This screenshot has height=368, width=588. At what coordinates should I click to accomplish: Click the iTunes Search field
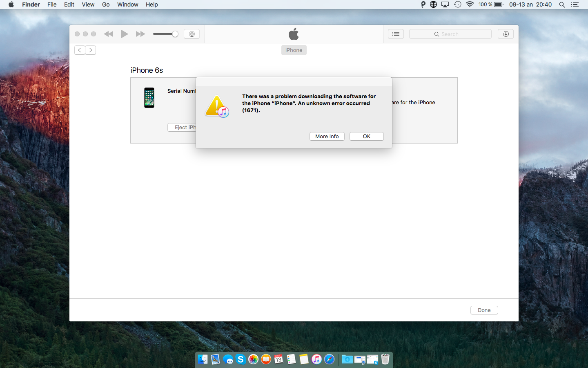tap(450, 34)
